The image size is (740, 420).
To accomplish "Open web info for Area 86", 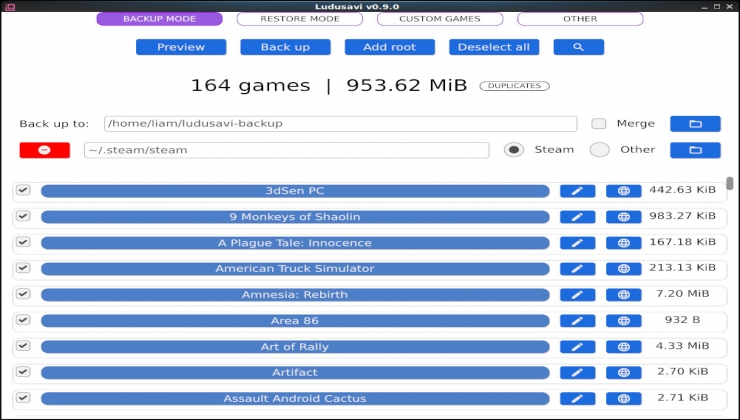I will (623, 320).
